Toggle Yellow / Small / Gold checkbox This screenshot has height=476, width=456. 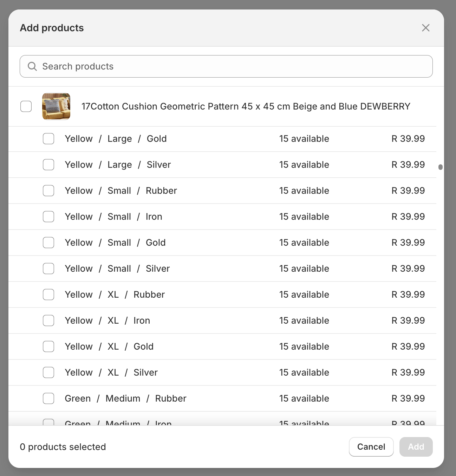(x=48, y=243)
